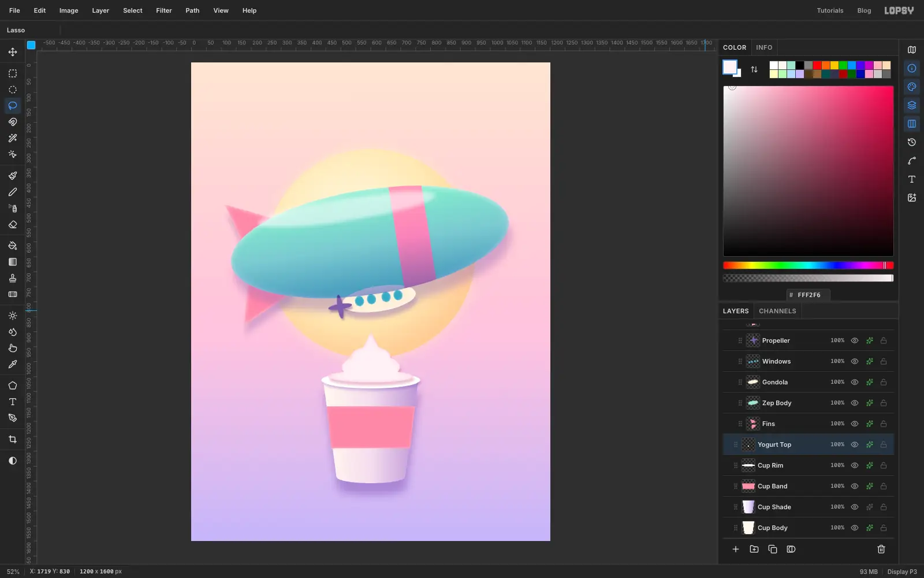Open the Tutorials link
The image size is (924, 578).
click(x=830, y=10)
